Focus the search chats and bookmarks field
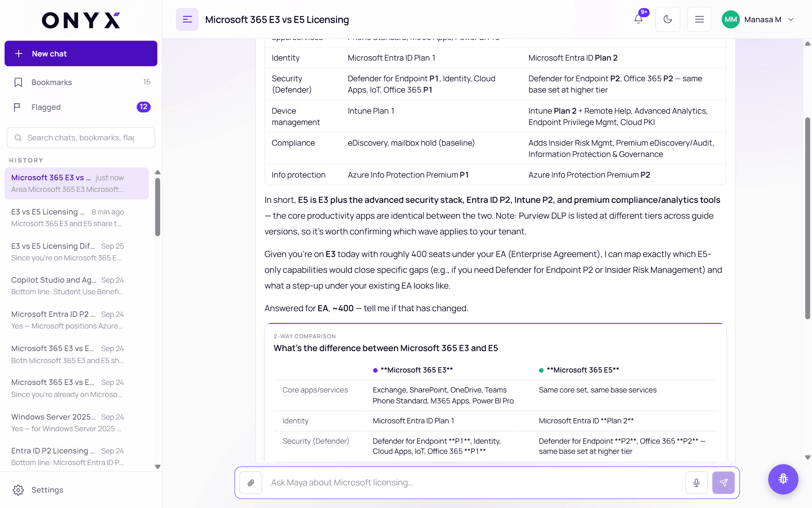The image size is (812, 508). click(81, 138)
